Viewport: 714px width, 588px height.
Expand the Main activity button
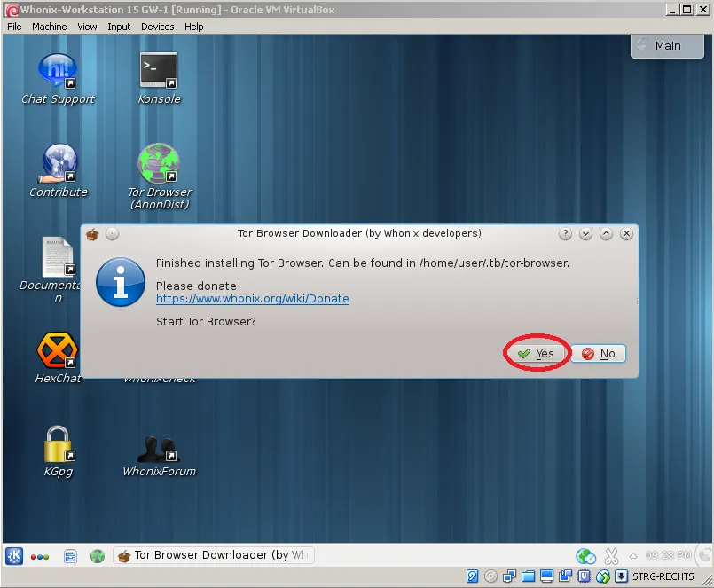click(667, 45)
